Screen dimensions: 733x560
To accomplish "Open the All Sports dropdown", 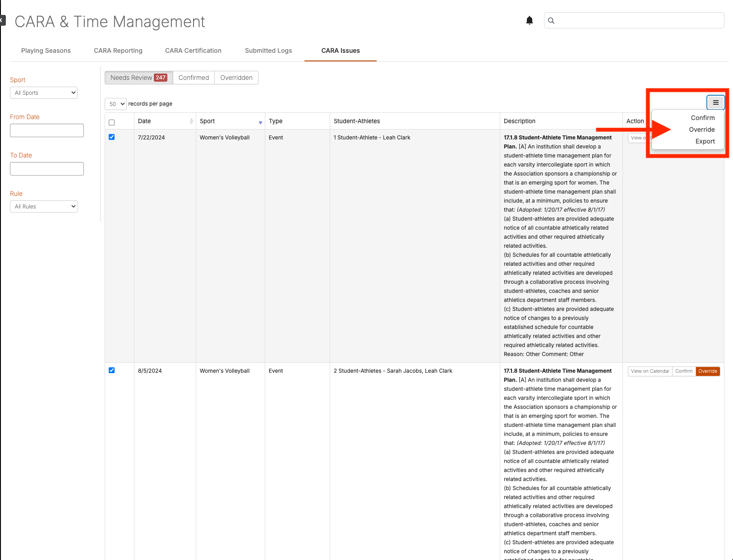I will tap(44, 93).
